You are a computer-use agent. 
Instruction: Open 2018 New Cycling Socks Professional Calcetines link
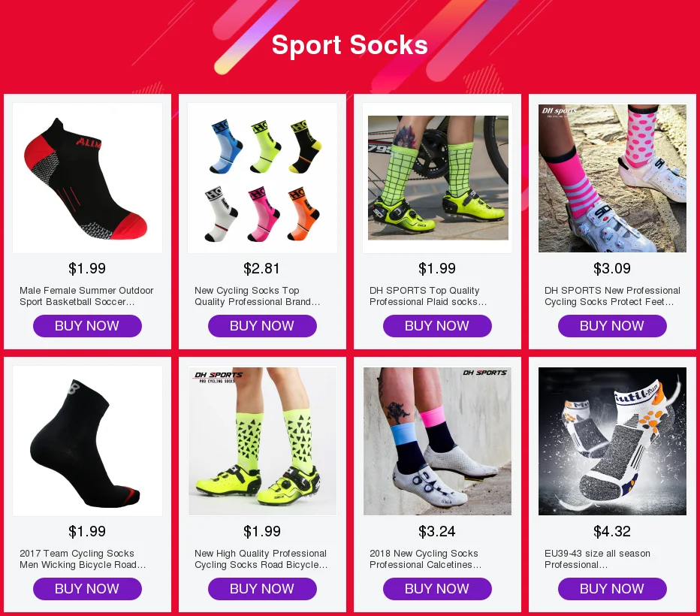click(x=425, y=559)
